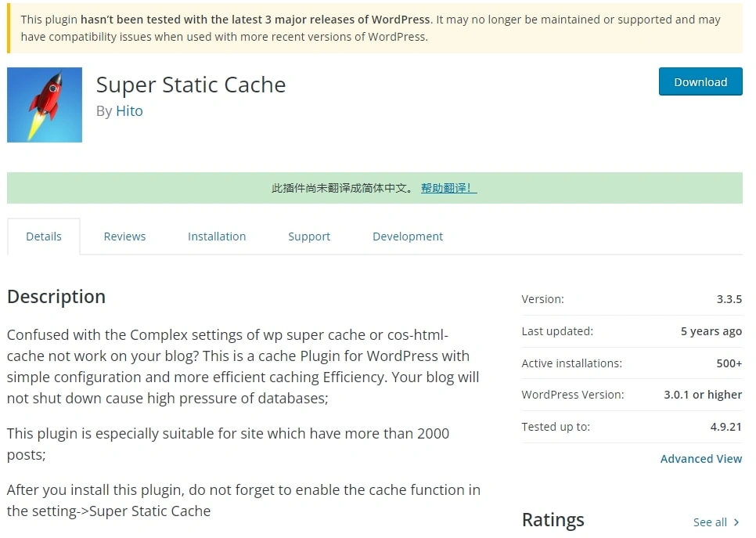Click the yellow untested-plugin warning notice

pos(375,28)
